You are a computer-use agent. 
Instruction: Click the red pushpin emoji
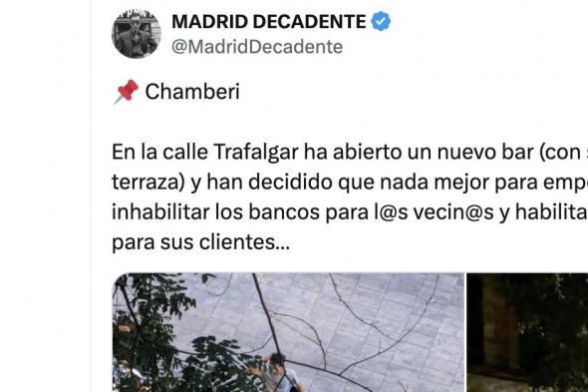click(126, 92)
